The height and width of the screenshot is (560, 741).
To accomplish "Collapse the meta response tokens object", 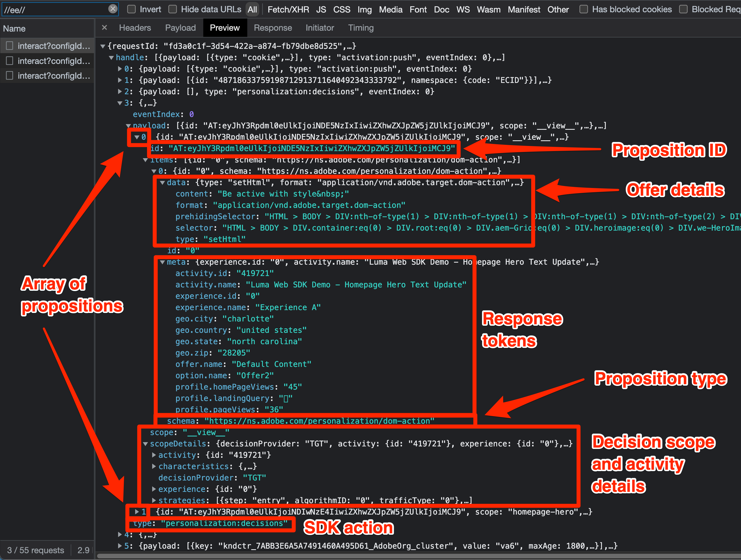I will 162,262.
